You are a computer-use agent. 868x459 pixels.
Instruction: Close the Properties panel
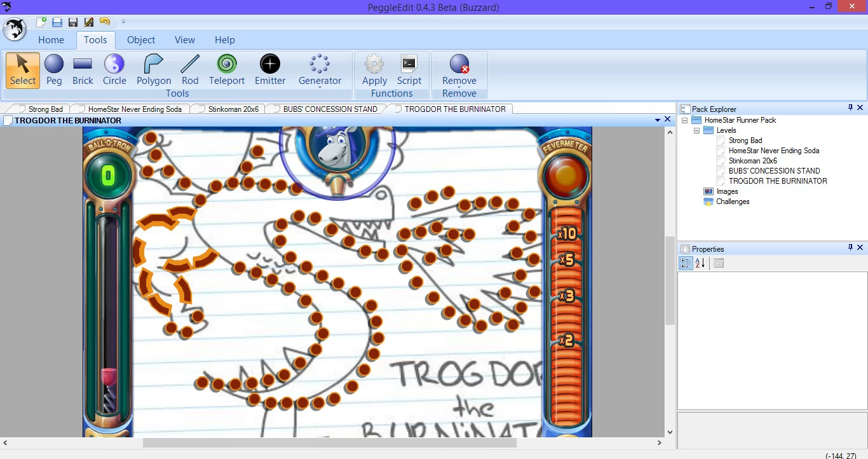tap(860, 248)
